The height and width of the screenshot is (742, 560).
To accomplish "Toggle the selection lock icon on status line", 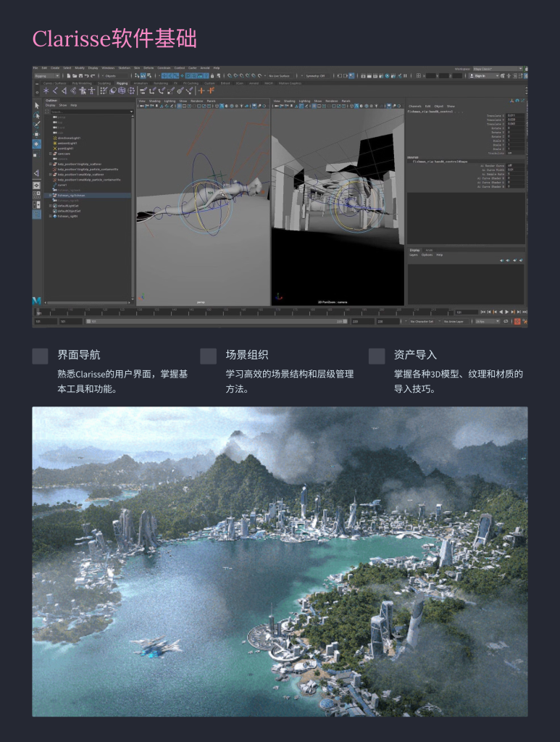I will [212, 75].
